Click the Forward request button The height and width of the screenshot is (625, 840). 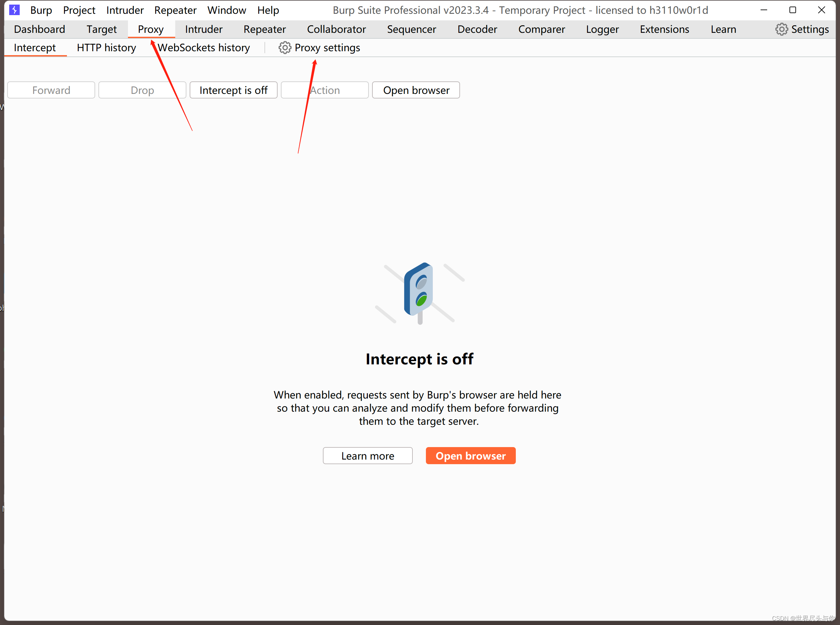(x=51, y=90)
